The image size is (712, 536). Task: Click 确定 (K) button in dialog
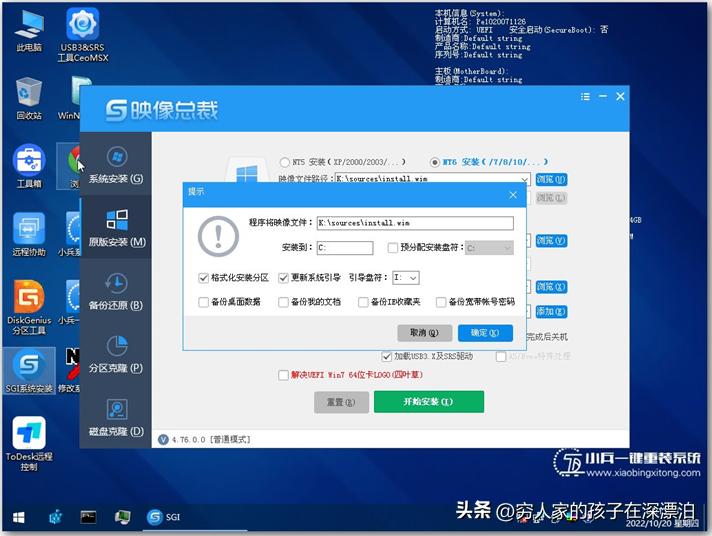(485, 333)
